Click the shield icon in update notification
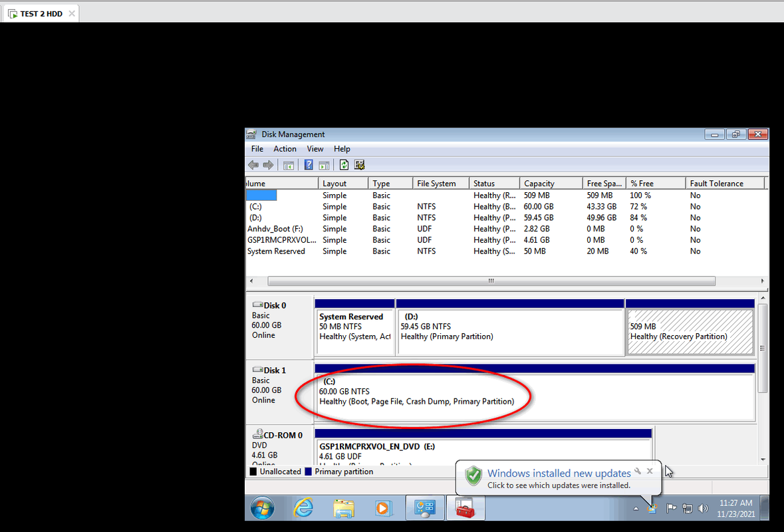784x532 pixels. (473, 476)
